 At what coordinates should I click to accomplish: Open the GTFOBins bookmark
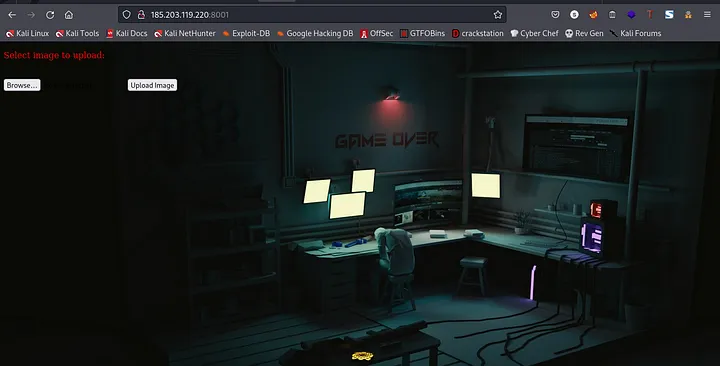point(422,34)
